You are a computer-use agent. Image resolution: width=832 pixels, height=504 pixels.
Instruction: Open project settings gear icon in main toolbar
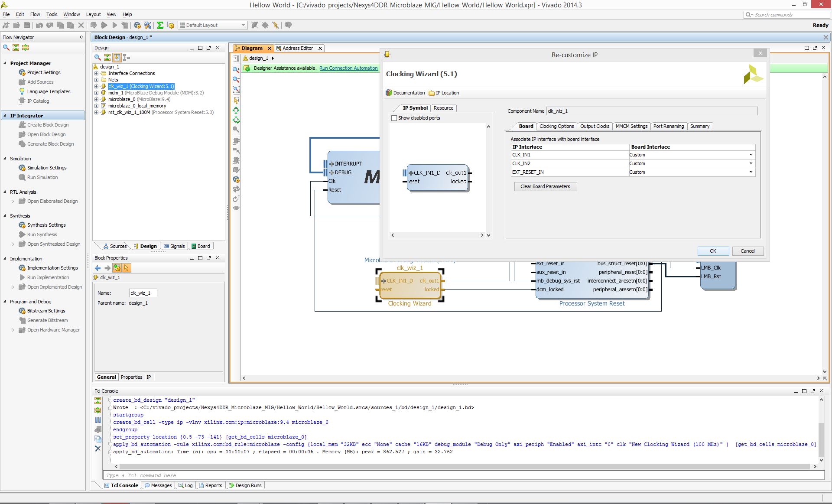137,25
